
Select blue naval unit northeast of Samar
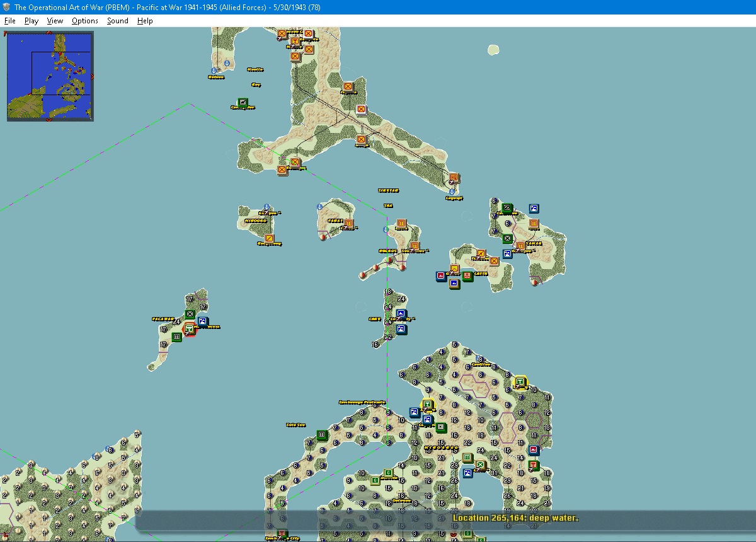tap(534, 209)
